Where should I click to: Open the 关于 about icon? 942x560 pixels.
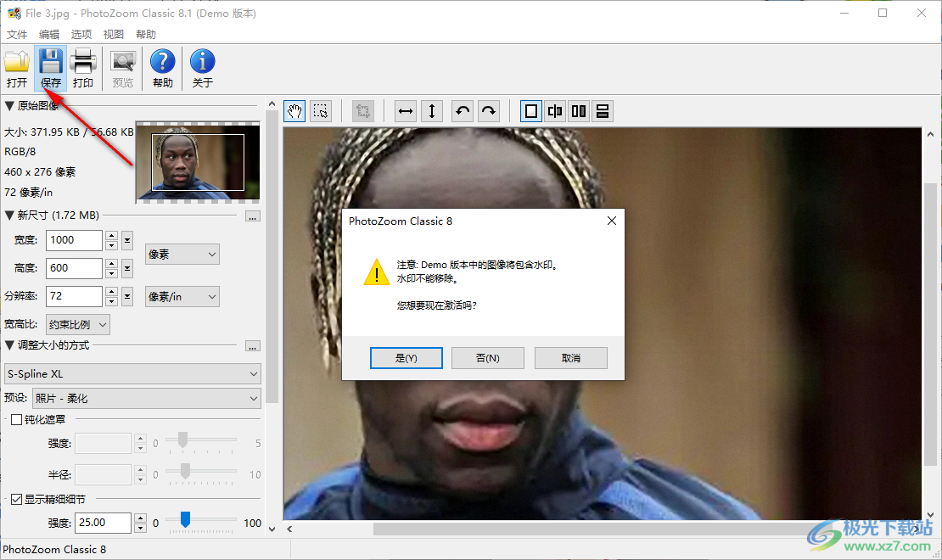203,68
